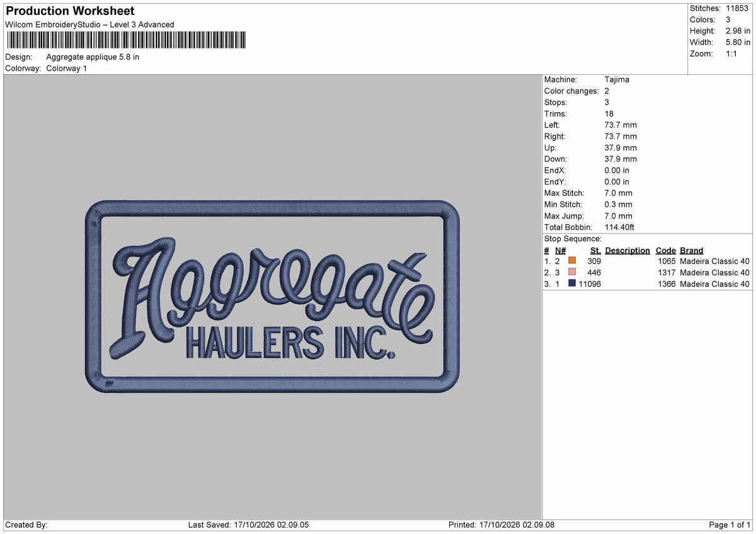The image size is (756, 534).
Task: Click thread code 1366
Action: [x=667, y=284]
